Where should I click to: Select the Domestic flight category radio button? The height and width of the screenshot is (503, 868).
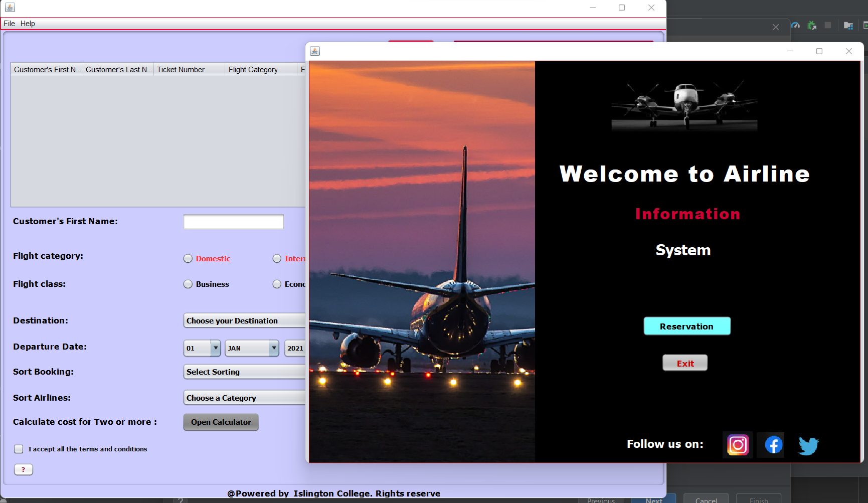(x=188, y=258)
